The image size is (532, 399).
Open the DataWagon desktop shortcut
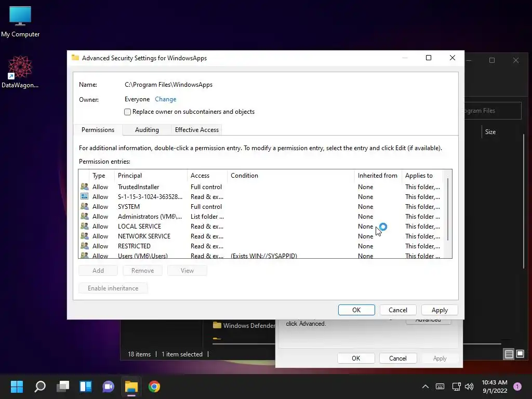[x=20, y=72]
